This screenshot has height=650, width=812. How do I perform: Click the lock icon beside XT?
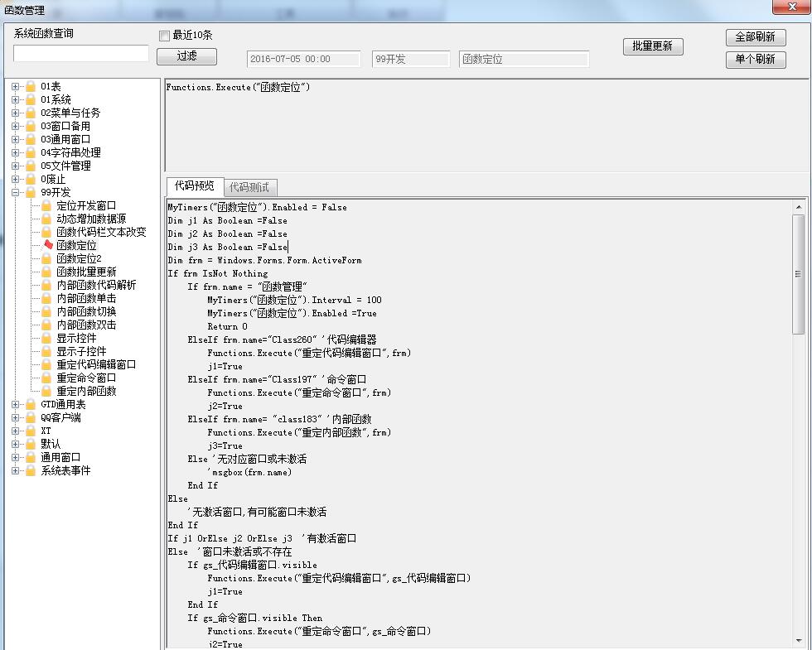[31, 431]
